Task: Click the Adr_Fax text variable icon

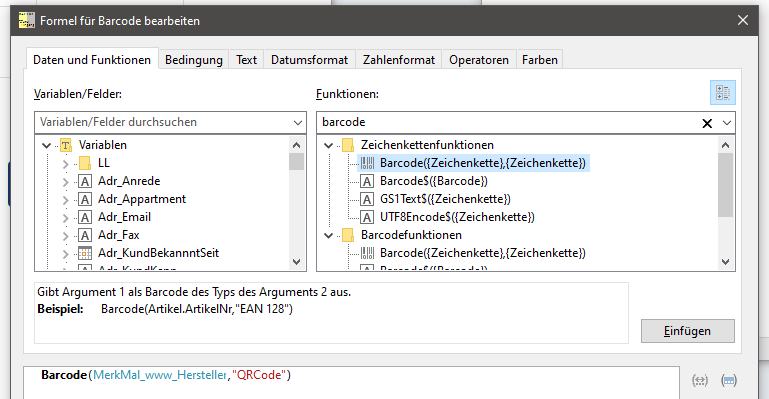Action: pos(85,235)
